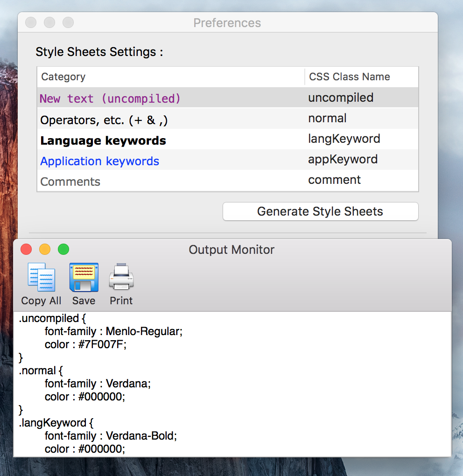Viewport: 463px width, 476px height.
Task: Click the Category column header
Action: [x=63, y=77]
